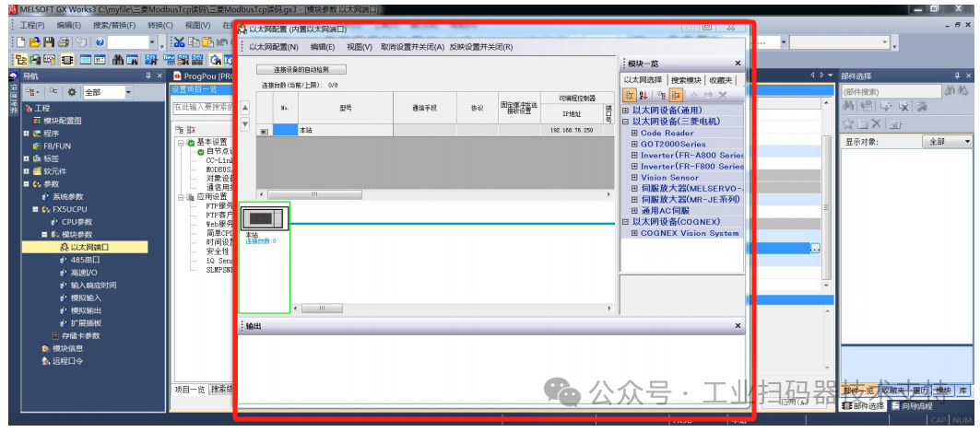Image resolution: width=980 pixels, height=432 pixels.
Task: Collapse 以太网设备(COGNEX) group
Action: 626,222
